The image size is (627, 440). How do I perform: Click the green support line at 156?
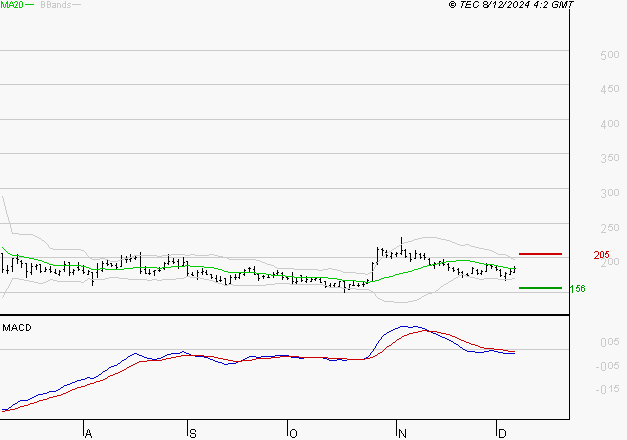tap(540, 288)
